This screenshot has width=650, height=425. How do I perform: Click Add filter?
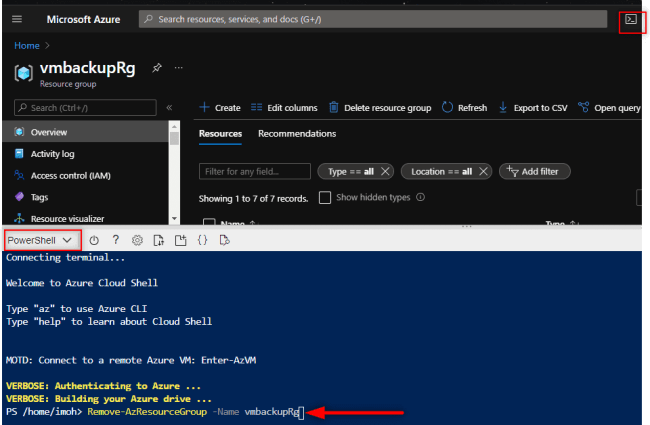[534, 172]
